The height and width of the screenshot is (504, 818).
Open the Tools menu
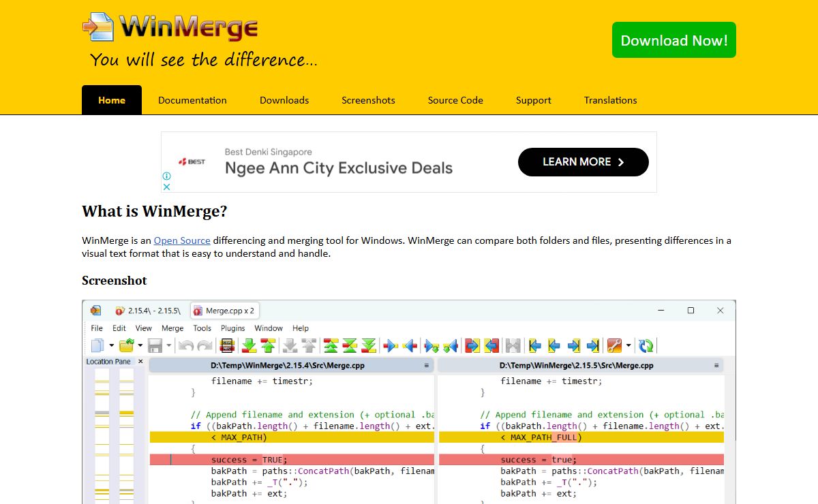coord(202,328)
